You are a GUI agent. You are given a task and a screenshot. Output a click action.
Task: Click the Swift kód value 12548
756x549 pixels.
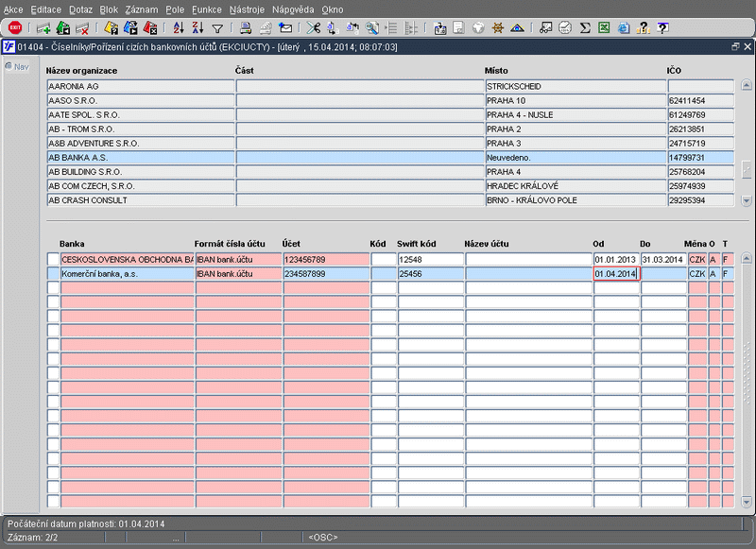[x=431, y=259]
